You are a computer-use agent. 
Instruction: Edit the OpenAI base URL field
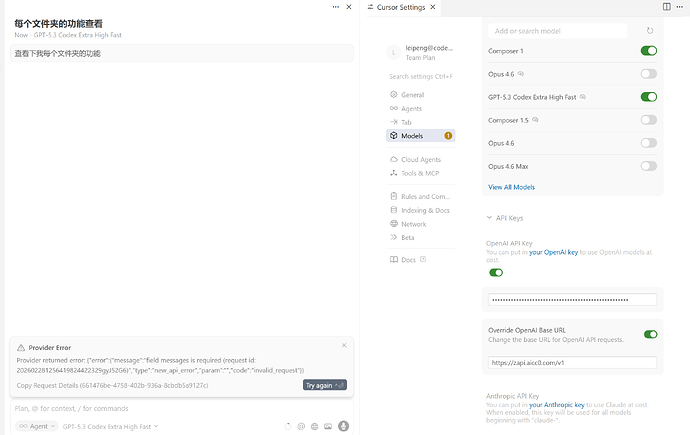coord(572,363)
